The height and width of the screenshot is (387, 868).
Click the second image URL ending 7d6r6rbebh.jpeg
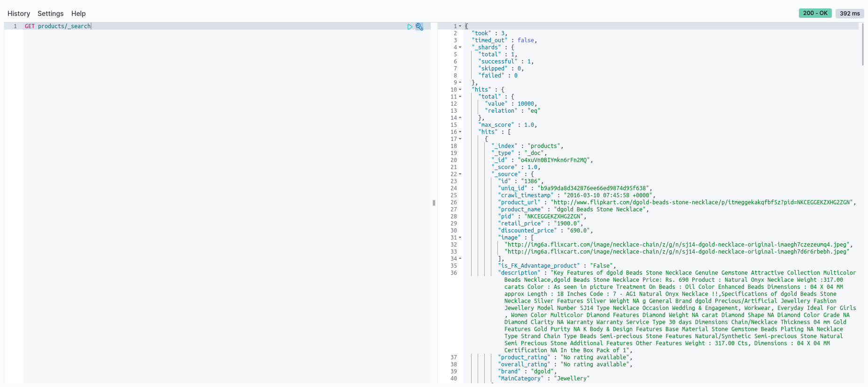677,252
